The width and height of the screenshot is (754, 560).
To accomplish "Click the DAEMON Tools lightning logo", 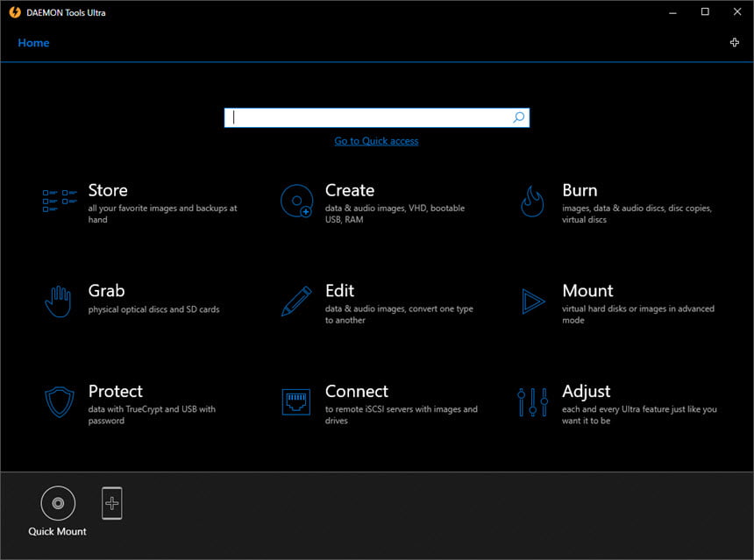I will pos(15,12).
